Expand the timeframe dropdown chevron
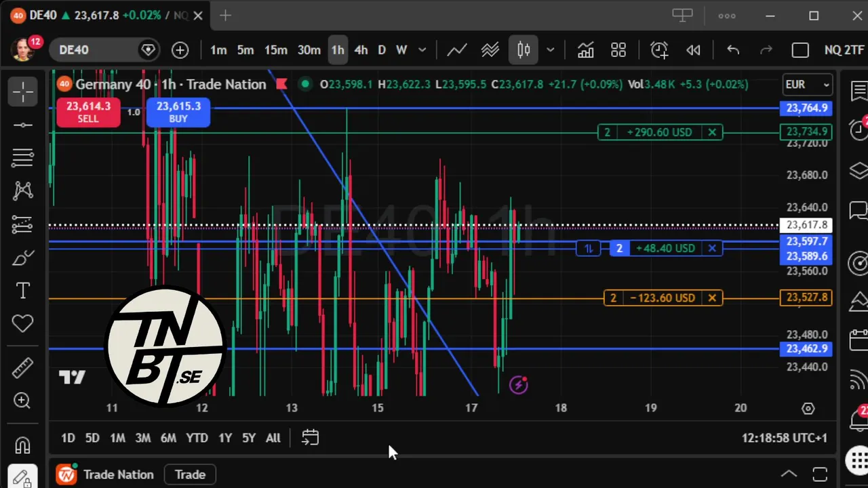Viewport: 868px width, 488px height. click(x=422, y=49)
